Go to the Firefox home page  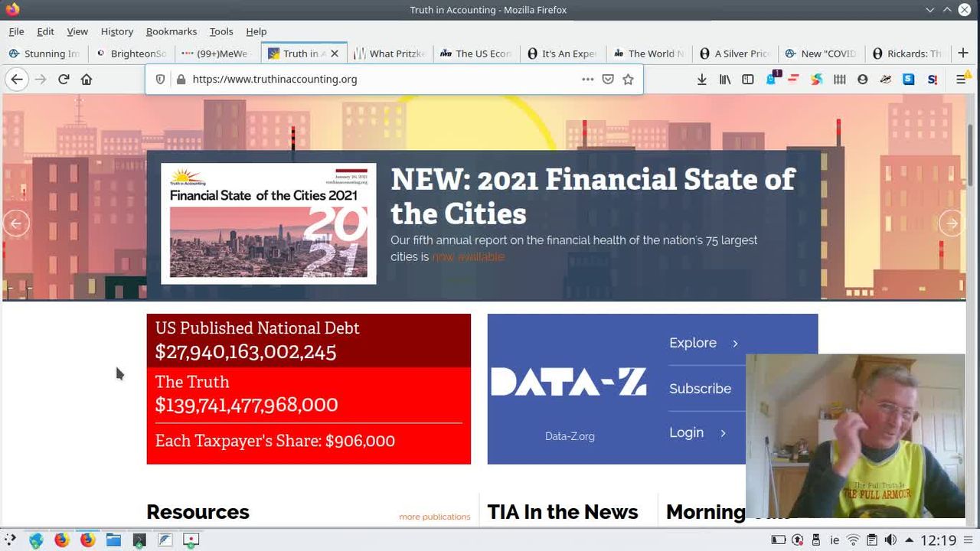click(x=87, y=79)
